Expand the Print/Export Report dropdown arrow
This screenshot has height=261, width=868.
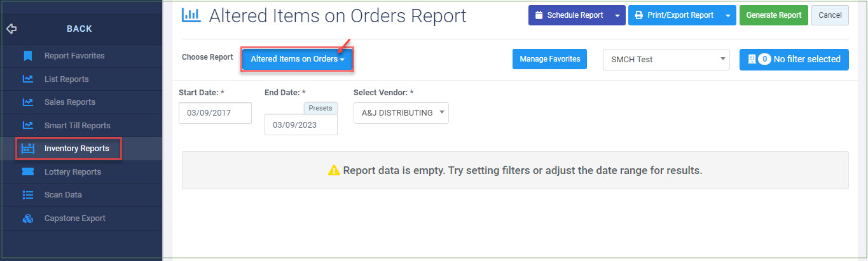pos(727,15)
